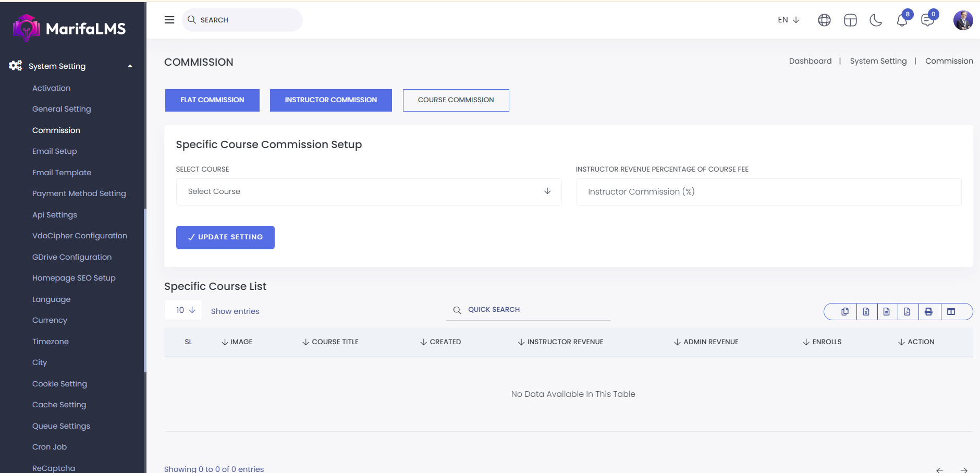
Task: Open the Select Course dropdown
Action: [x=369, y=192]
